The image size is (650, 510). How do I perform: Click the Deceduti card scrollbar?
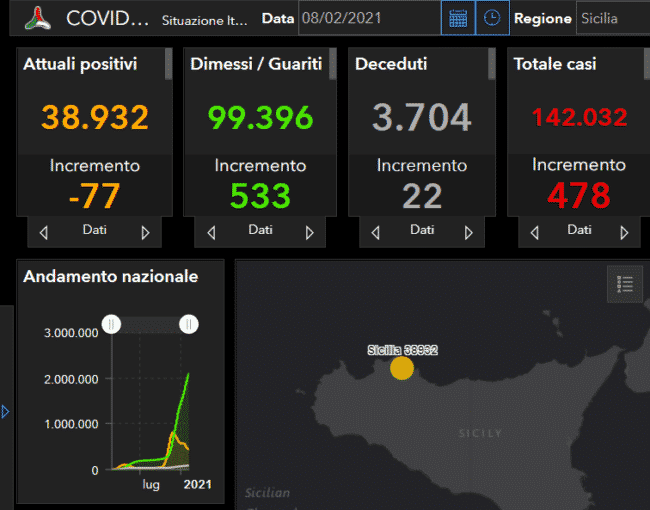(x=492, y=64)
